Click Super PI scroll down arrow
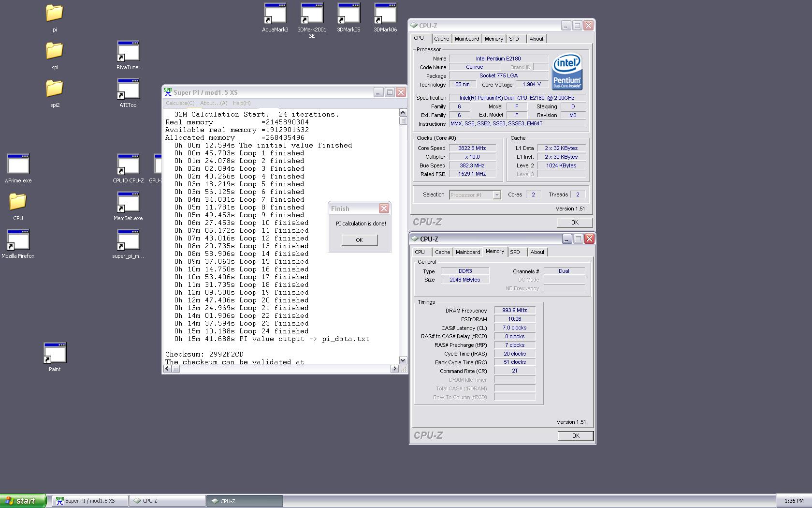812x508 pixels. (x=403, y=360)
